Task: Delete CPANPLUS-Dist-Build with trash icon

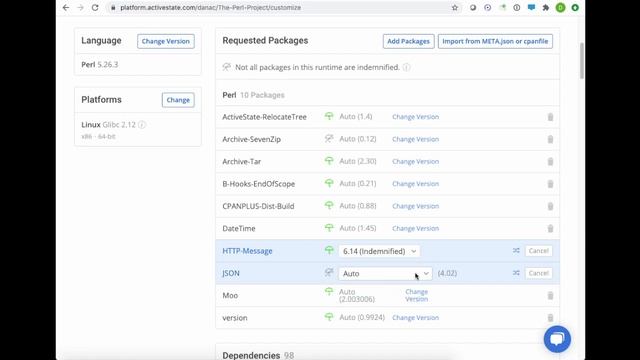Action: click(550, 206)
